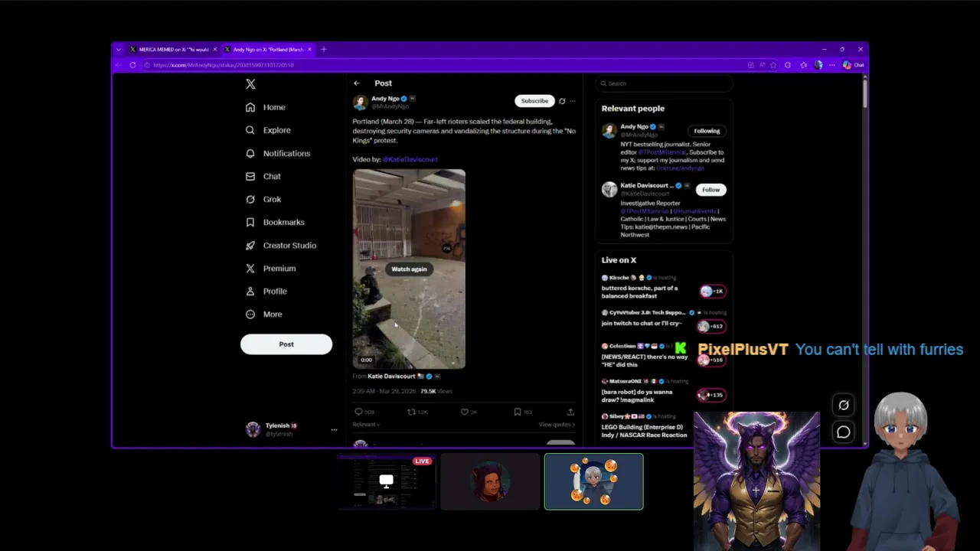The height and width of the screenshot is (551, 980).
Task: Expand the browser tab search chevron
Action: click(x=118, y=49)
